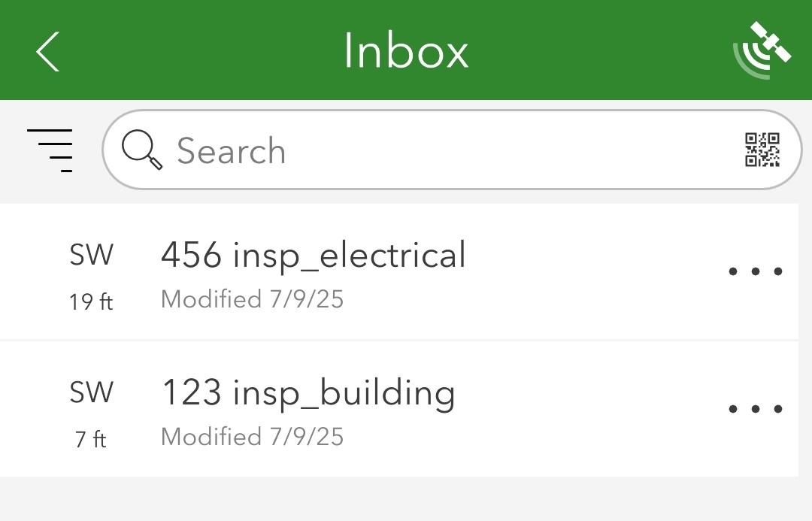Click the 19 ft distance indicator
This screenshot has height=521, width=812.
point(90,301)
